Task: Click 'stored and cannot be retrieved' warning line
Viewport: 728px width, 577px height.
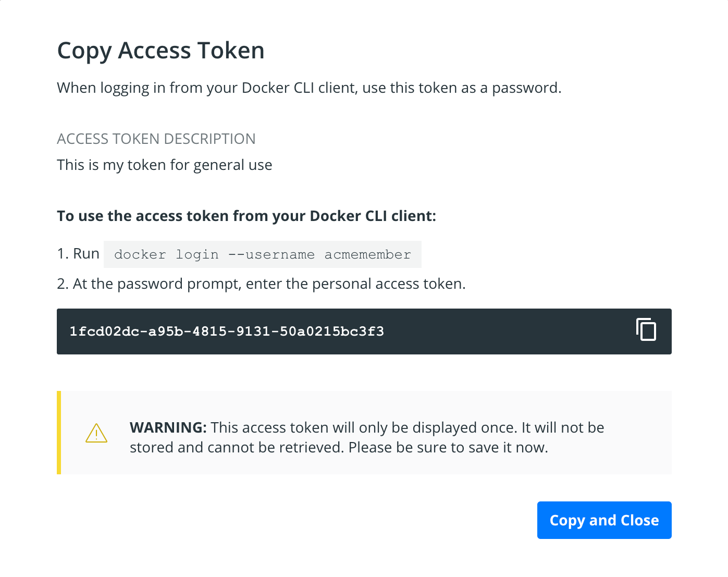Action: point(339,448)
